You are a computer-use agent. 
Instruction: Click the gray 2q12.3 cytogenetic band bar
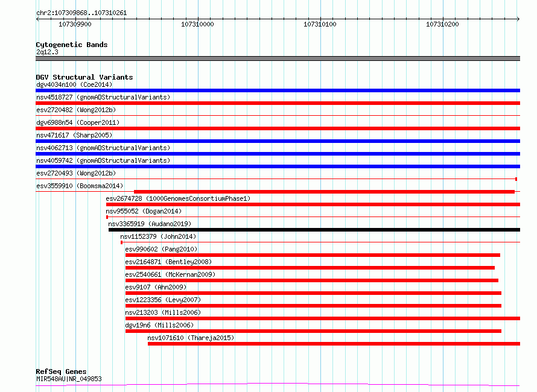[278, 58]
